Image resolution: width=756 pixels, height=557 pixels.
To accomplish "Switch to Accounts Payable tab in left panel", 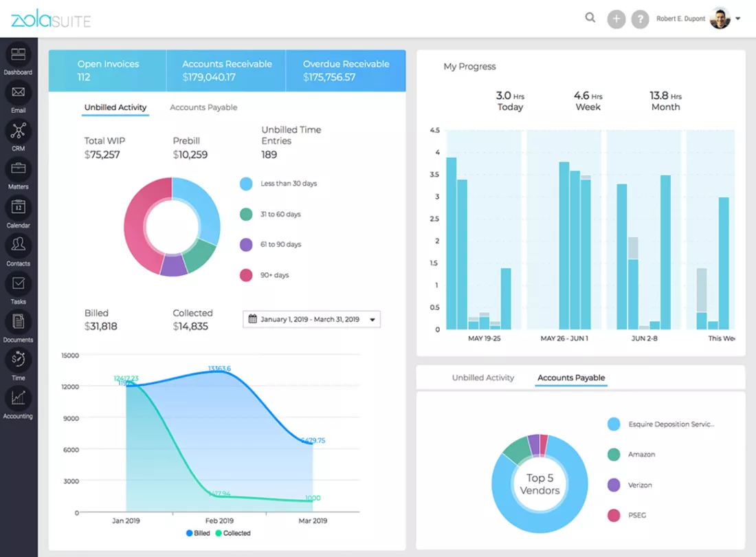I will pyautogui.click(x=203, y=107).
